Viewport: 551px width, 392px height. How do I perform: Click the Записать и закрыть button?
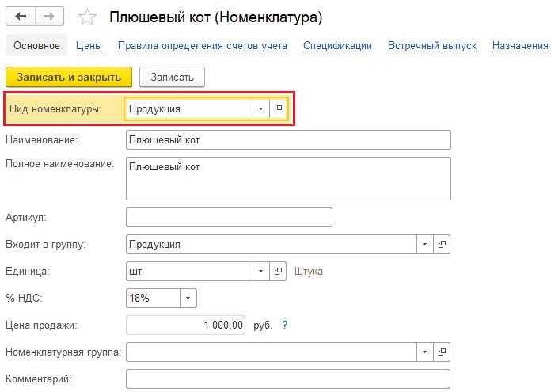pyautogui.click(x=69, y=77)
